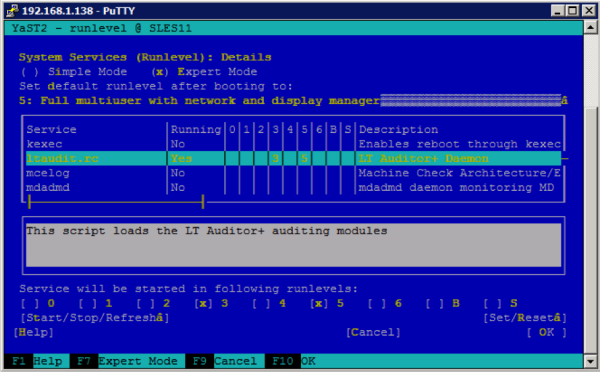Select the ltaudit.rc service row
The width and height of the screenshot is (600, 372).
pyautogui.click(x=293, y=158)
